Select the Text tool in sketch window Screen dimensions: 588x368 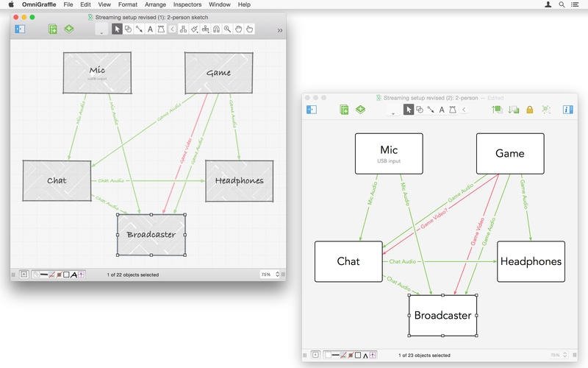(150, 29)
